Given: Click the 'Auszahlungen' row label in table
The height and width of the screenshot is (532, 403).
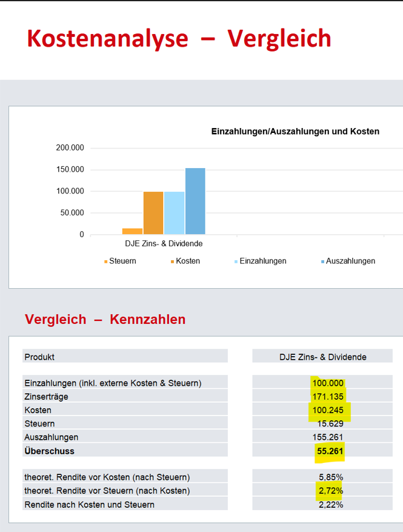Looking at the screenshot, I should click(51, 437).
